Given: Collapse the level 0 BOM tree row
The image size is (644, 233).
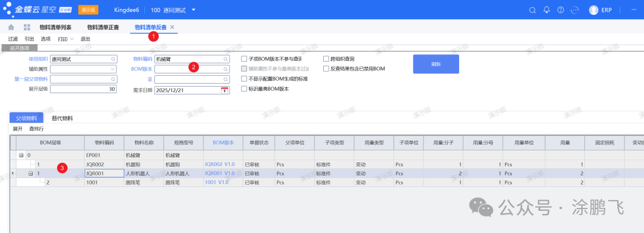Looking at the screenshot, I should [21, 156].
